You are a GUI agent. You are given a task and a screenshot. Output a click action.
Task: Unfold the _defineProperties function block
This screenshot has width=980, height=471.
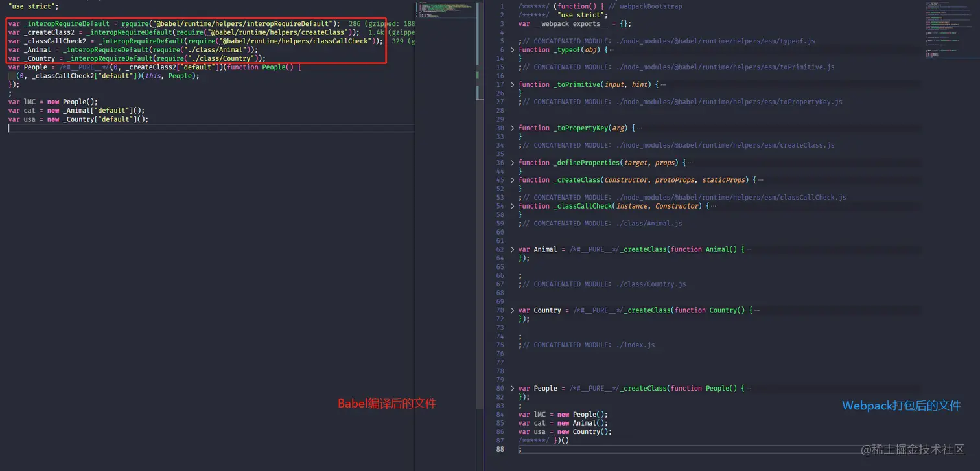[x=513, y=163]
